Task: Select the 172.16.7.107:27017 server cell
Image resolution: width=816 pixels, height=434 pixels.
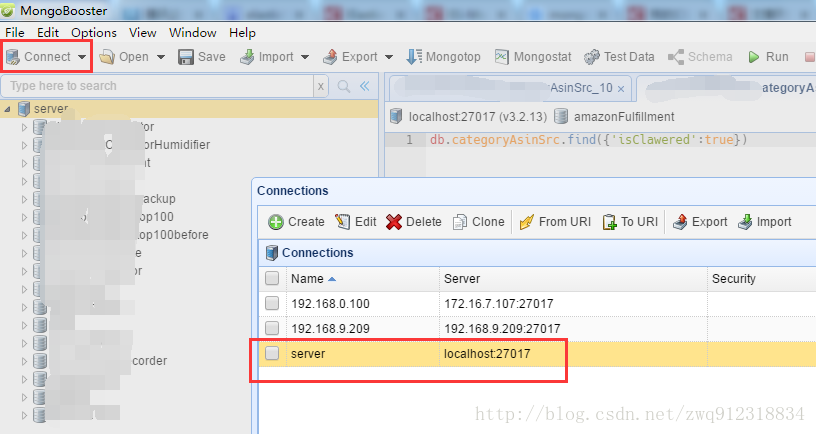Action: pos(499,303)
